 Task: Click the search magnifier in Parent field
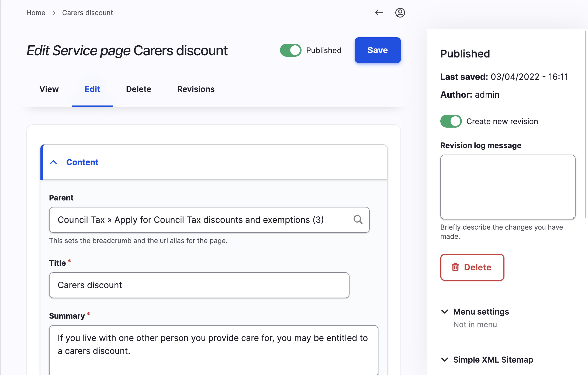tap(358, 220)
